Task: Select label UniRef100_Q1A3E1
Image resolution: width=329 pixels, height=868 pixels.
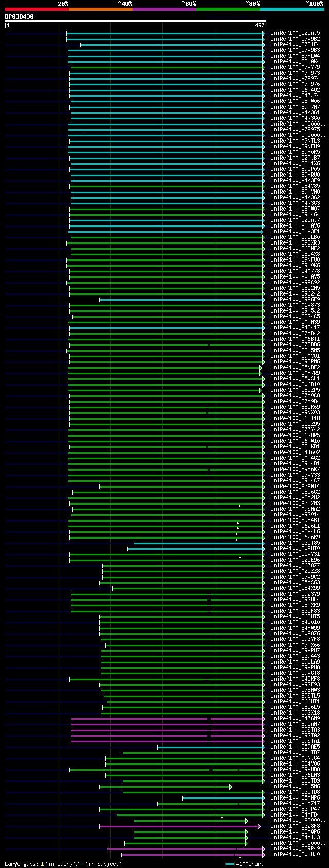Action: [295, 231]
